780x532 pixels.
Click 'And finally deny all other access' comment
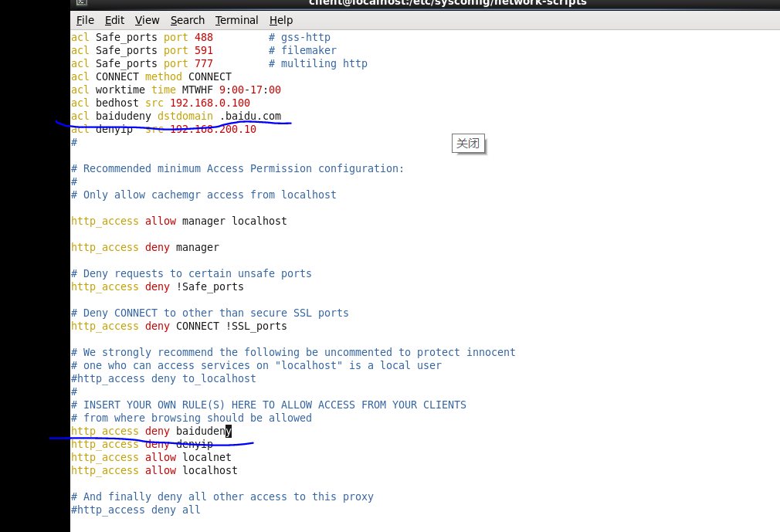pos(222,496)
